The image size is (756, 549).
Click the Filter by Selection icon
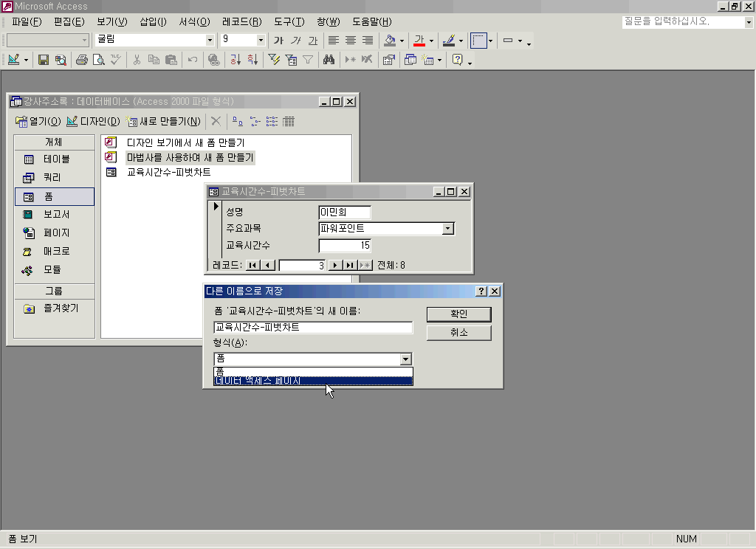(274, 60)
